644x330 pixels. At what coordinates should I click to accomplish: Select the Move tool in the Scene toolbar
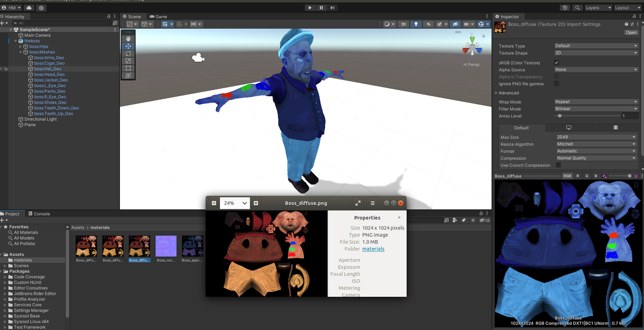(128, 46)
